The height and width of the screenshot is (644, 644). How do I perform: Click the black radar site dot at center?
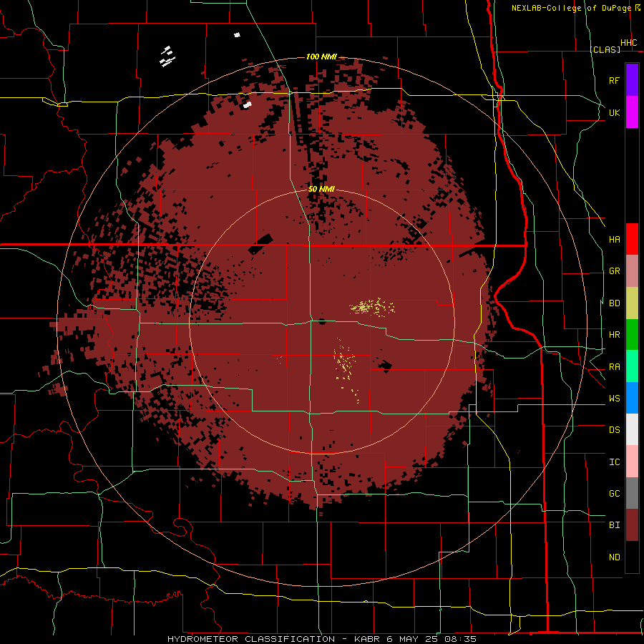(x=322, y=321)
